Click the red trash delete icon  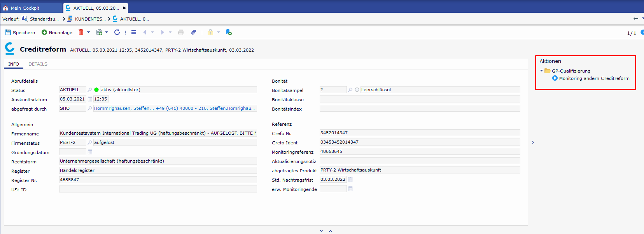click(81, 33)
